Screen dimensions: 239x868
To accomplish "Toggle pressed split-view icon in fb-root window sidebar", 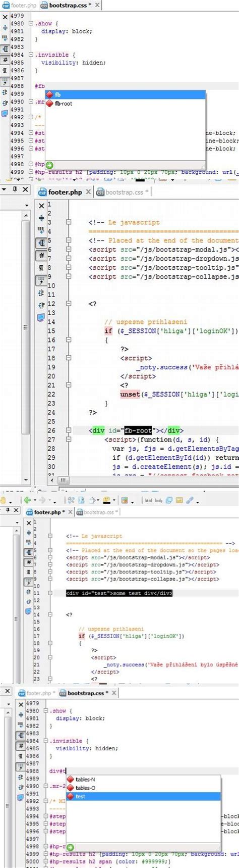I will 41,243.
